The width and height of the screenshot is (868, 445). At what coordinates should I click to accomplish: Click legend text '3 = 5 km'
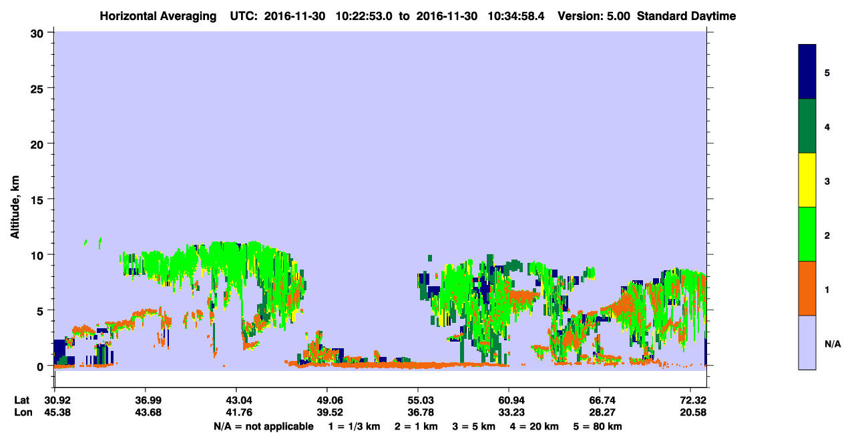(473, 426)
